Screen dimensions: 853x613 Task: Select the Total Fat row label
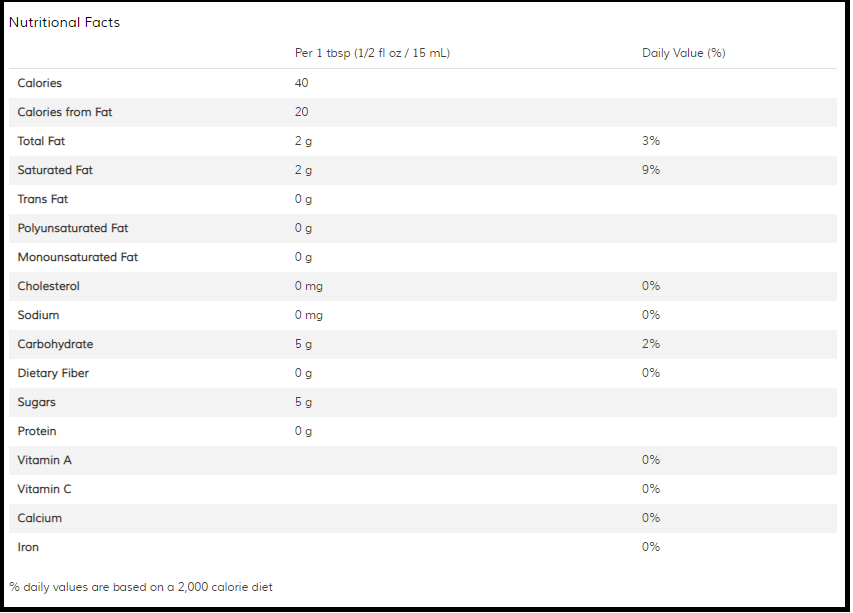point(41,141)
